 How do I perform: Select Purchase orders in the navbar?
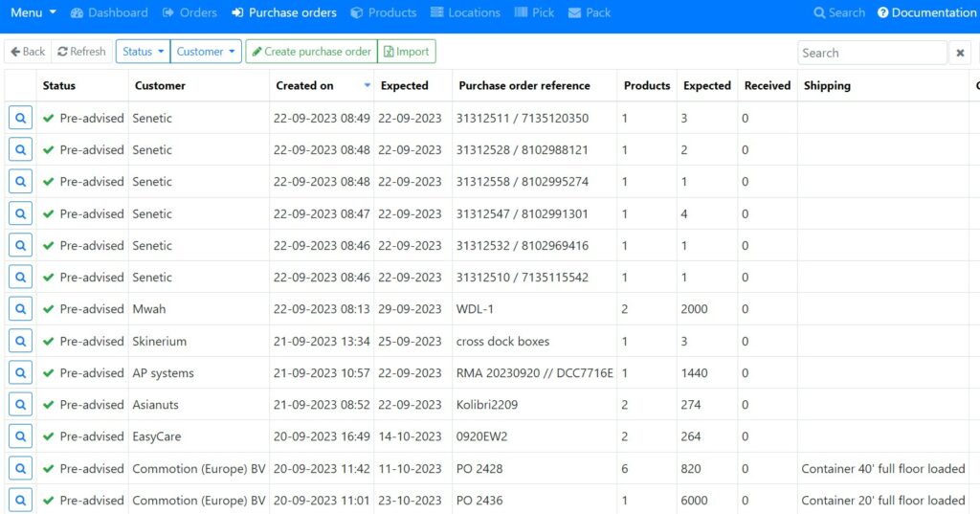click(284, 12)
